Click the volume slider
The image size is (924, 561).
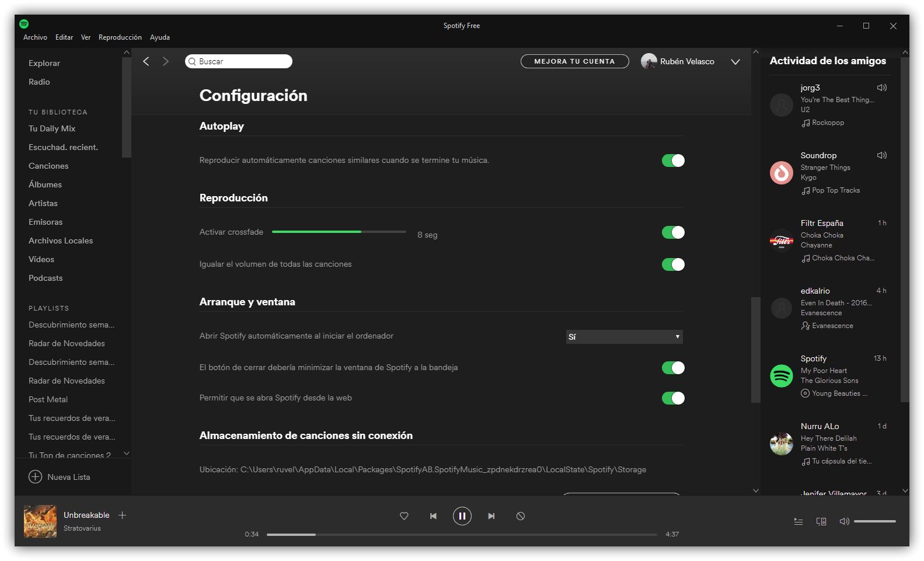pyautogui.click(x=875, y=521)
